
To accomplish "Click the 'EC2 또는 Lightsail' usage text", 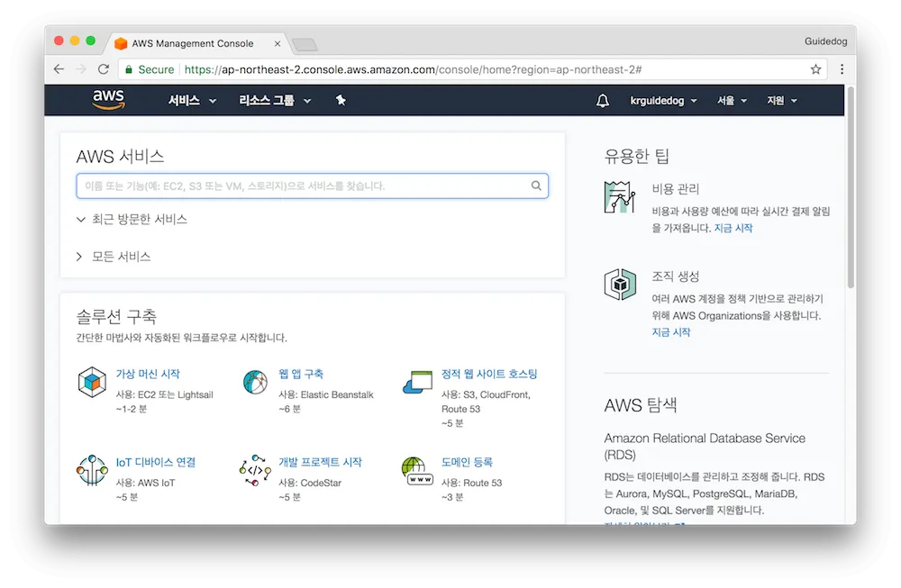I will 176,394.
